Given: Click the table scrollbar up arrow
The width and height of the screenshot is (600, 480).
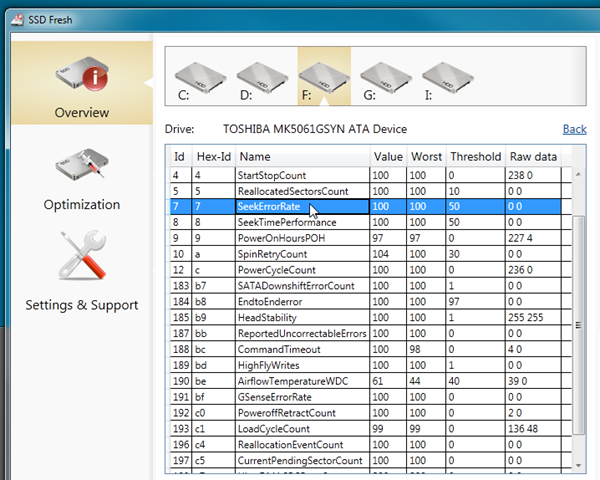Looking at the screenshot, I should point(578,175).
